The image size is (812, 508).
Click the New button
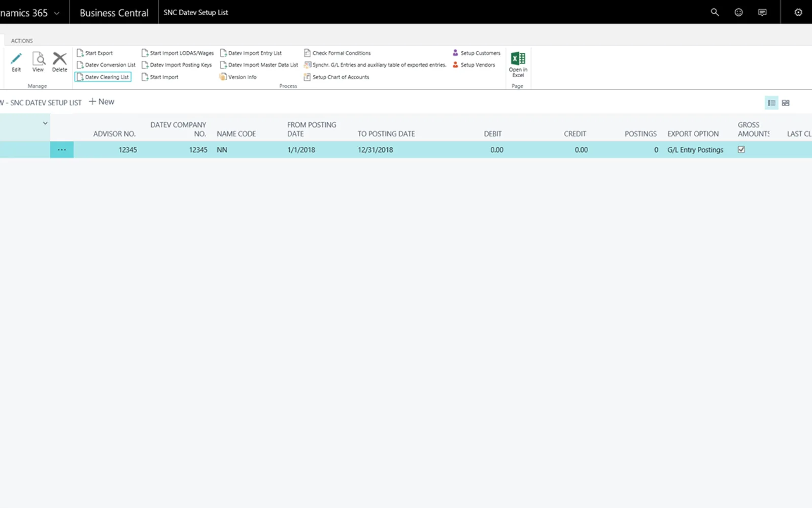point(101,102)
